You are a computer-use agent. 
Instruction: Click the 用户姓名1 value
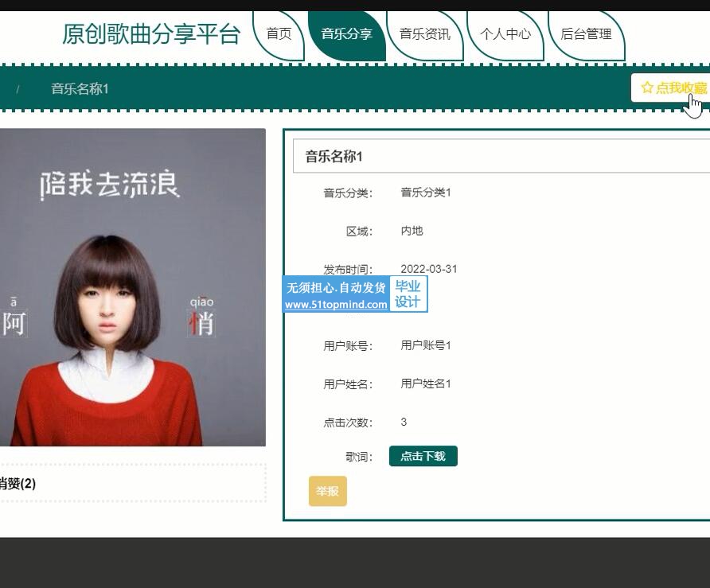pyautogui.click(x=426, y=384)
